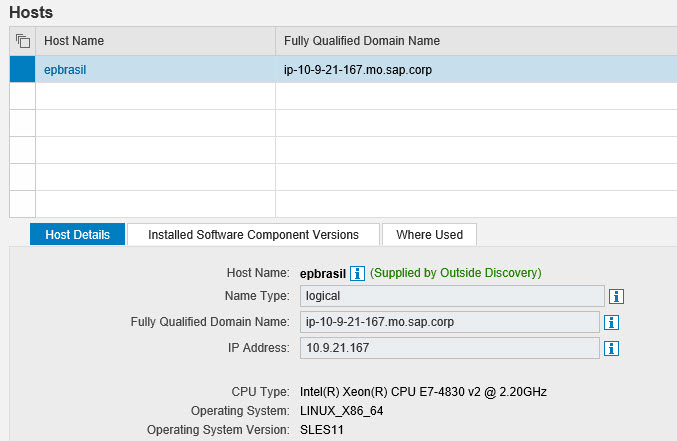The image size is (677, 441).
Task: Click Operating System Version value SLES11
Action: [322, 430]
